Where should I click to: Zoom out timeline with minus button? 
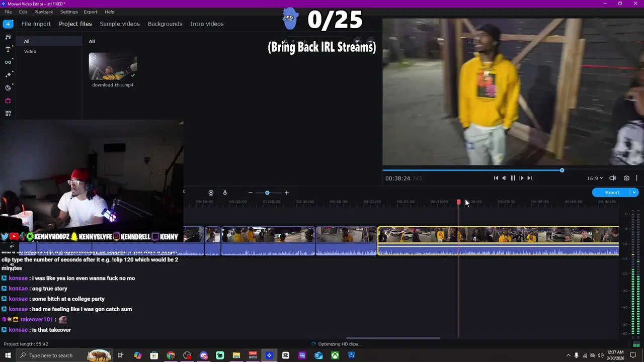[x=250, y=193]
